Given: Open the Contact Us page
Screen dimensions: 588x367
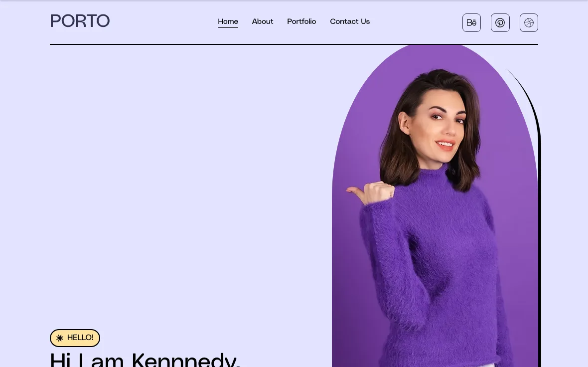Looking at the screenshot, I should tap(350, 21).
